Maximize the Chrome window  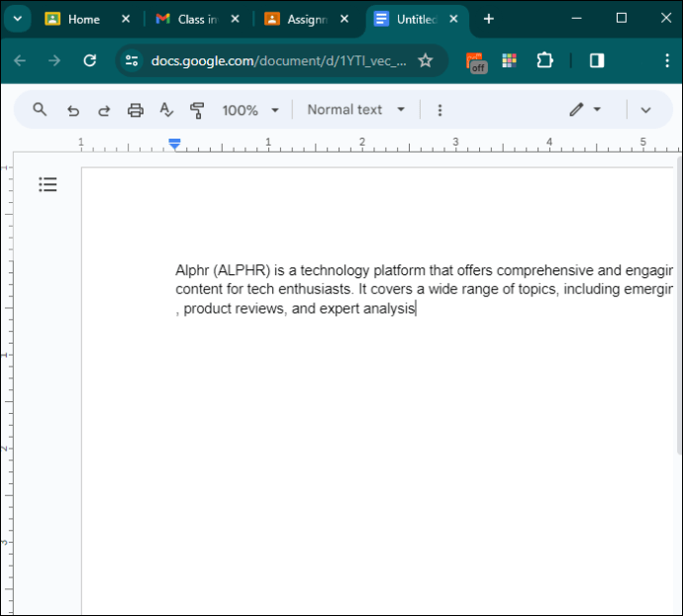pyautogui.click(x=622, y=18)
